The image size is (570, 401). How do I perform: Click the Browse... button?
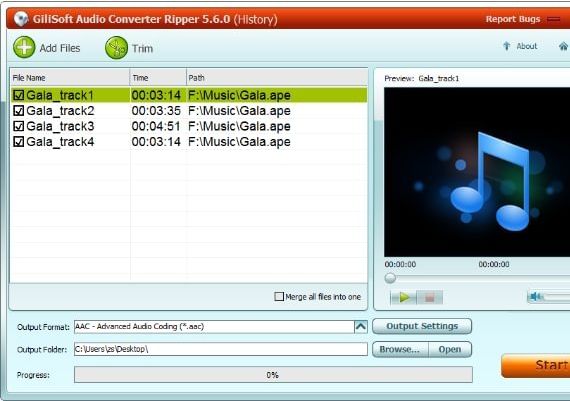pyautogui.click(x=400, y=349)
